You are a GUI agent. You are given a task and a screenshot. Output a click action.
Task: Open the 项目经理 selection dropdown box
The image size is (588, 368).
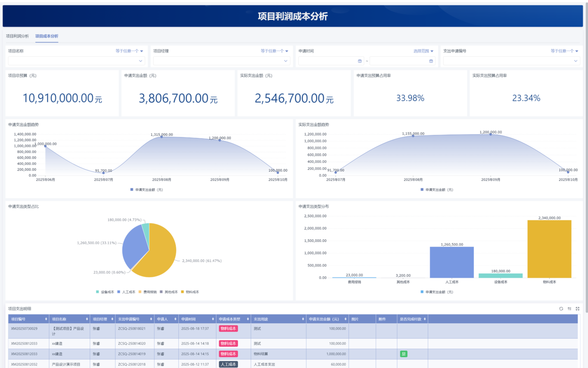click(x=221, y=61)
